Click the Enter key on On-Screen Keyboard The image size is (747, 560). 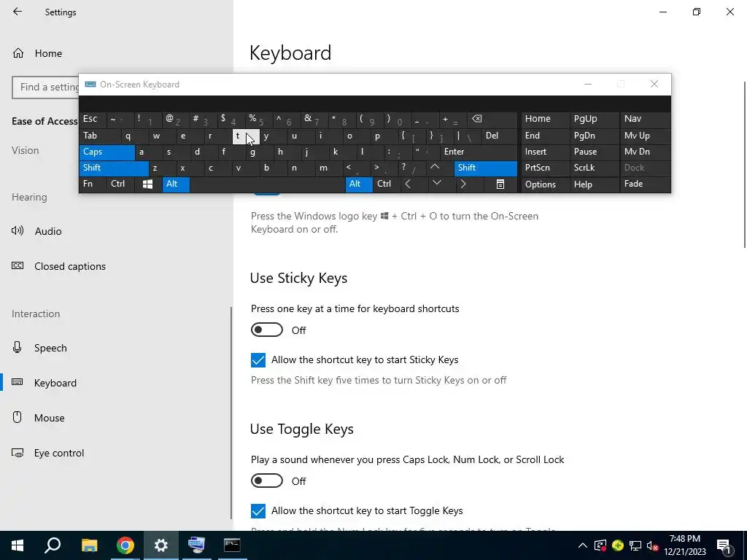479,152
